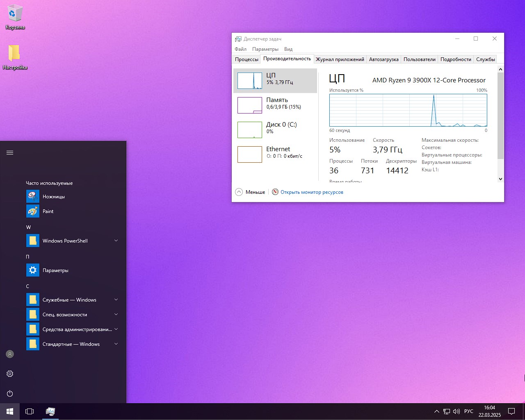The width and height of the screenshot is (525, 420).
Task: Launch Ножницы snipping tool icon
Action: (x=33, y=197)
